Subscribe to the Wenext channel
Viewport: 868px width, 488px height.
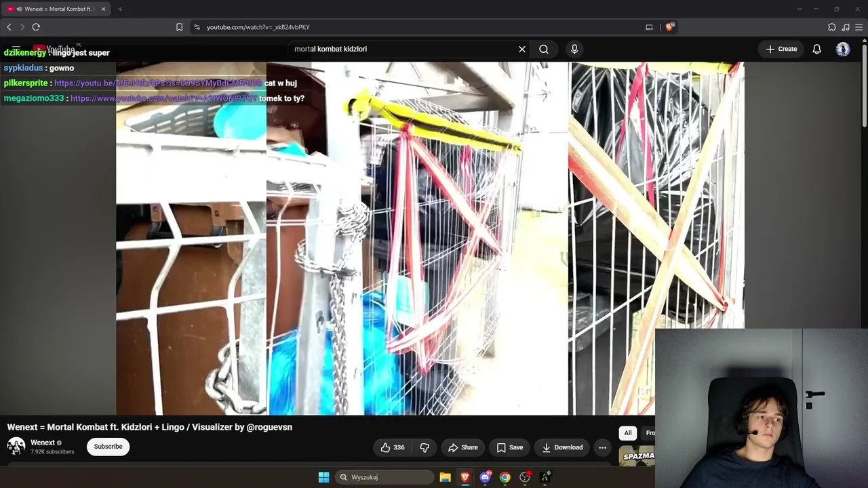click(x=108, y=447)
